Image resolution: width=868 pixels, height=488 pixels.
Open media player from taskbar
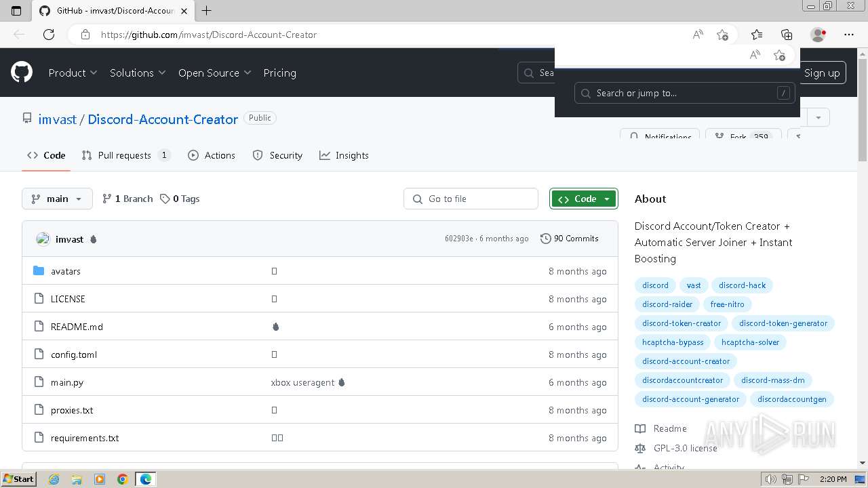(100, 479)
